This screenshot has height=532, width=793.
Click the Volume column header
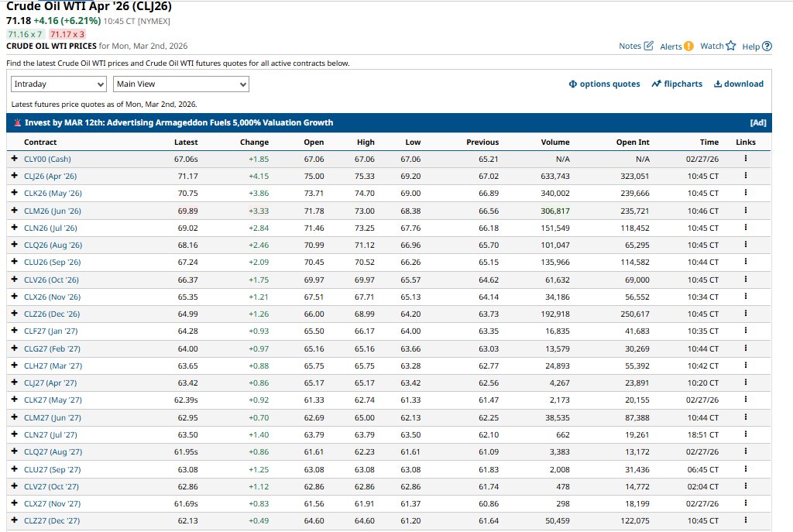554,142
